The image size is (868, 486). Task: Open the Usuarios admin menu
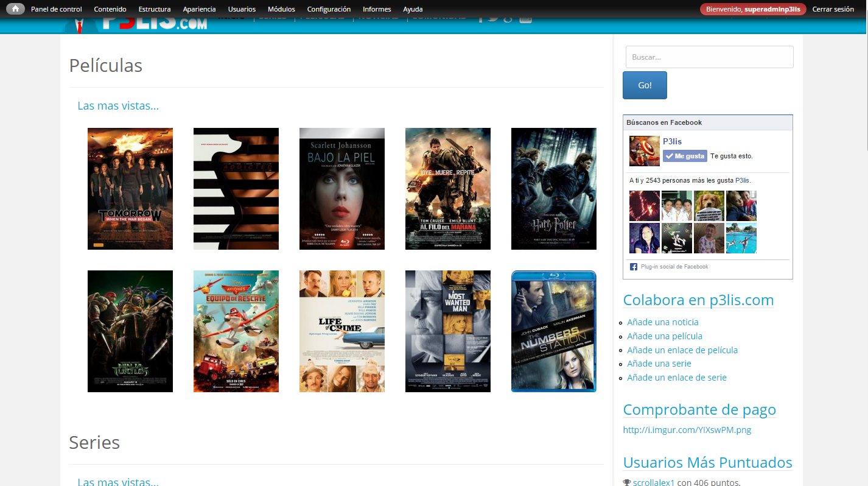point(242,9)
